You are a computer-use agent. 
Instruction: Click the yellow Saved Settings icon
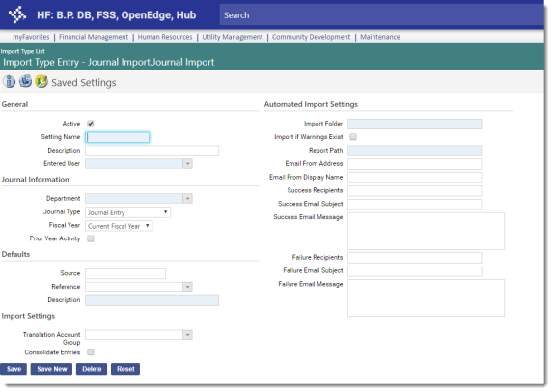[41, 81]
